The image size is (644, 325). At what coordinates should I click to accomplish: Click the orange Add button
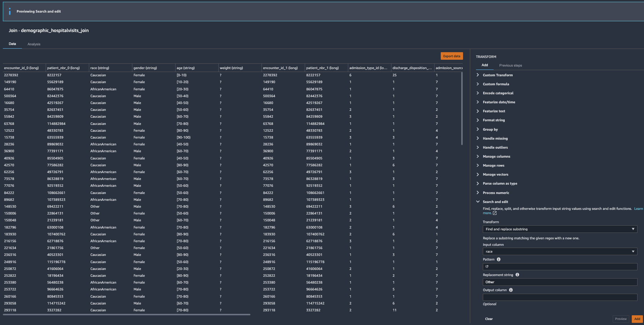click(x=637, y=319)
